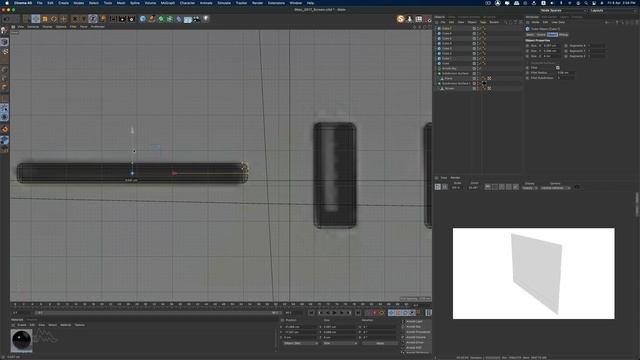Open the Help menu in menu bar
The height and width of the screenshot is (360, 640).
(x=310, y=3)
